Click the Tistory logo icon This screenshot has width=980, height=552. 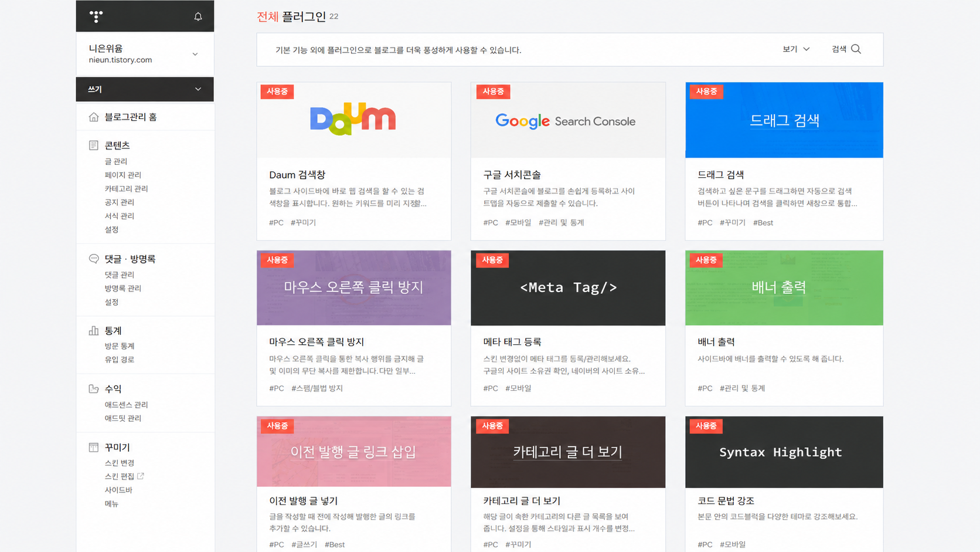pyautogui.click(x=96, y=16)
